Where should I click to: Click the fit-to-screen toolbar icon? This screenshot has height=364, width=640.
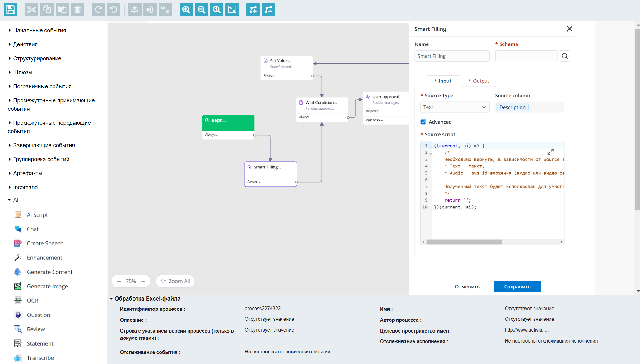(232, 10)
